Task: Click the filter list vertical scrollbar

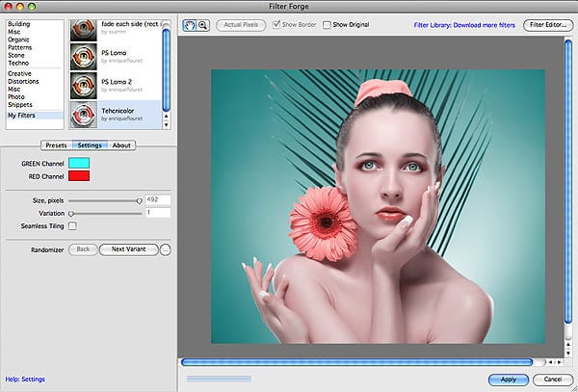Action: 167,68
